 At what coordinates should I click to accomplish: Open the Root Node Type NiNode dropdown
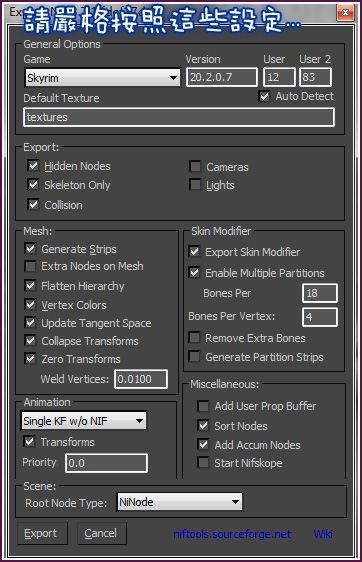(179, 502)
